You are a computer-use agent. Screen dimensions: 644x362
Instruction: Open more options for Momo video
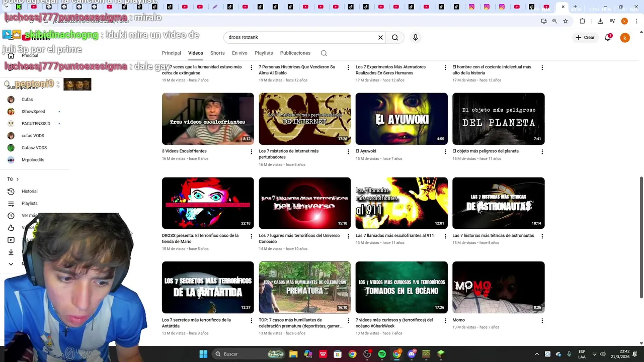click(542, 320)
